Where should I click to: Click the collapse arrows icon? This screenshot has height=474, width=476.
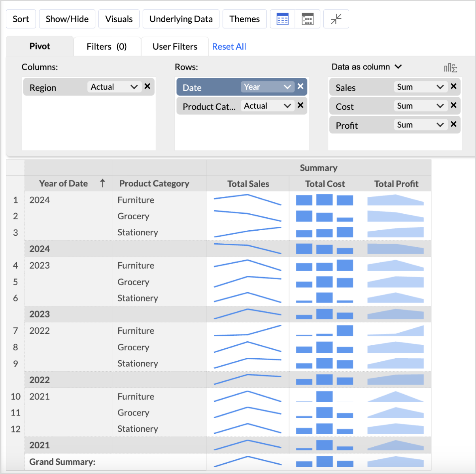[336, 19]
